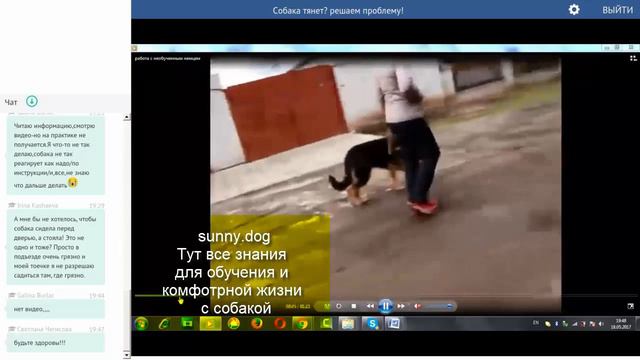Open Internet Explorer from the taskbar

coord(164,324)
